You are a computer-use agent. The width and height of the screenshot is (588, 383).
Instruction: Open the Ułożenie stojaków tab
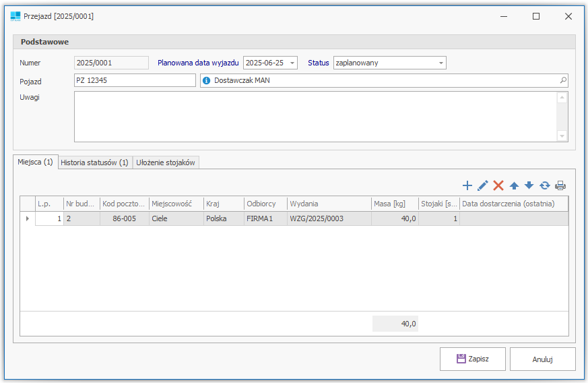coord(166,163)
